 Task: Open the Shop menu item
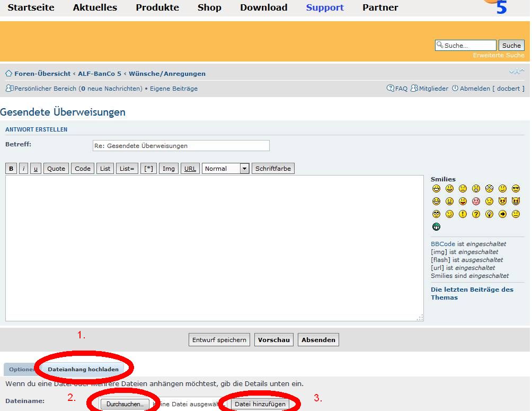coord(209,7)
